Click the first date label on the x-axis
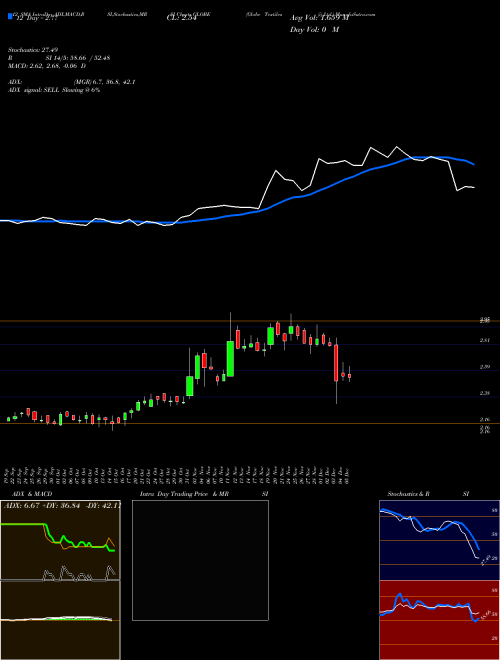The image size is (500, 660). (x=8, y=476)
